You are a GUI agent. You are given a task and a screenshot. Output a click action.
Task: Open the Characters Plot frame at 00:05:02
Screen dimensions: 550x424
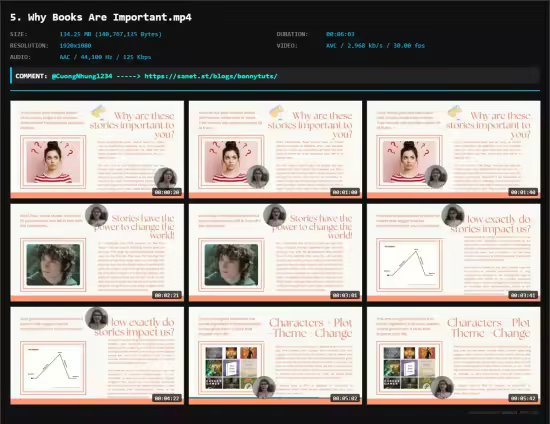click(x=275, y=356)
